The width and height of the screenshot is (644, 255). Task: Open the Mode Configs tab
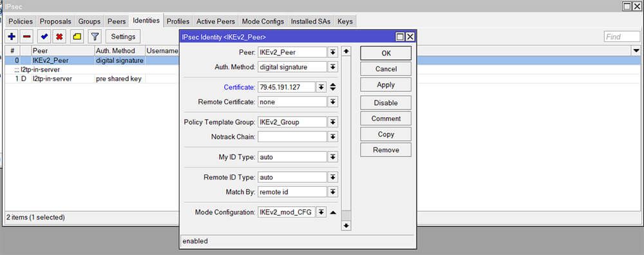(263, 21)
